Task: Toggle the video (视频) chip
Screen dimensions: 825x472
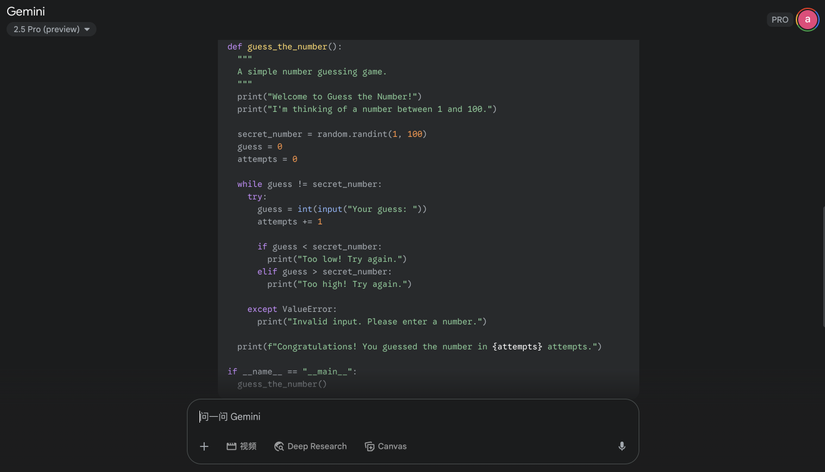Action: click(242, 446)
